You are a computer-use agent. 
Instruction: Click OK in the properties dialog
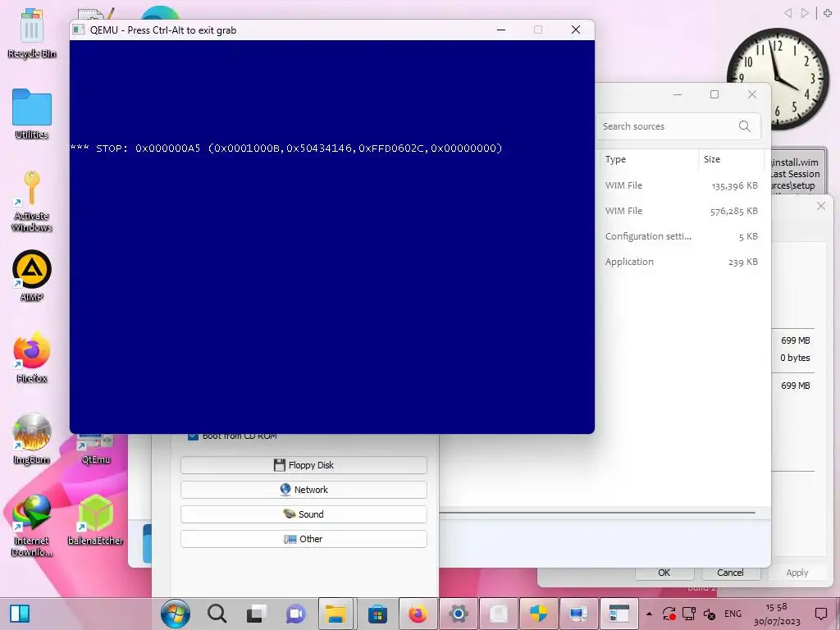click(664, 573)
